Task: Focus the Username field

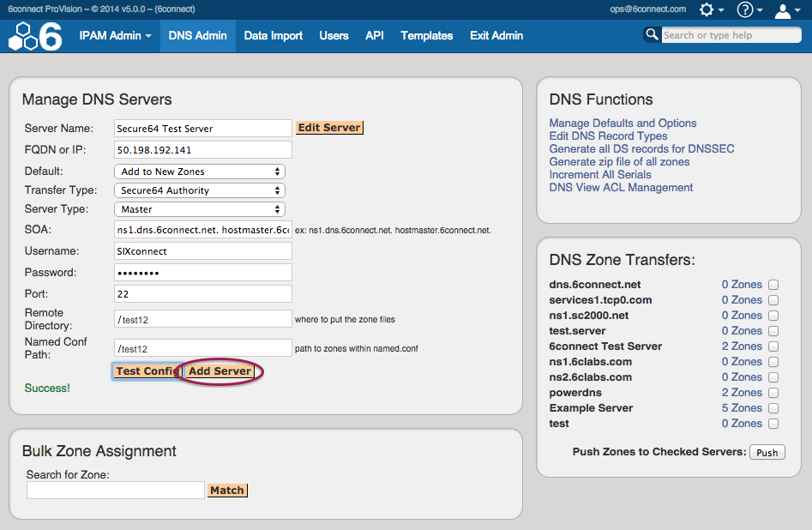Action: (203, 251)
